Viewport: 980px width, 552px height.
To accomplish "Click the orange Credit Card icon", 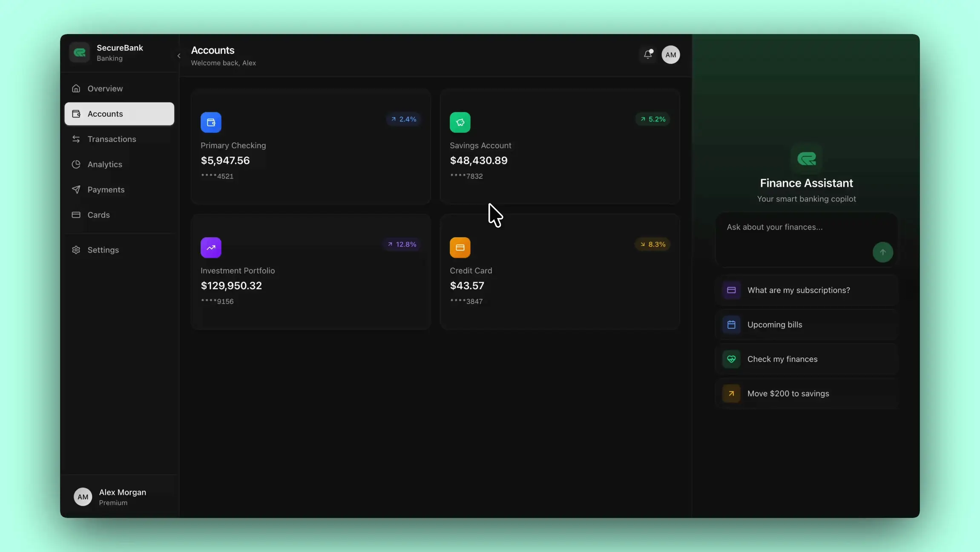I will point(460,247).
